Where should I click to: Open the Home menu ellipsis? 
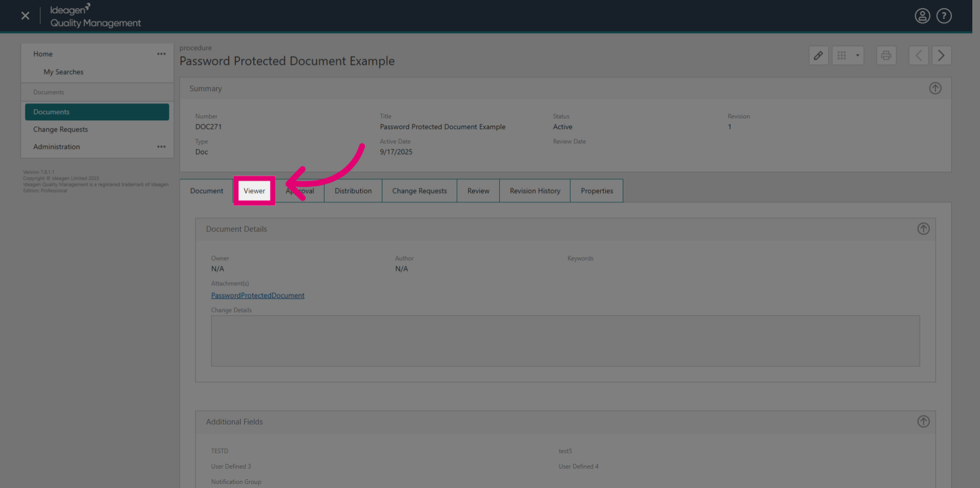point(161,54)
